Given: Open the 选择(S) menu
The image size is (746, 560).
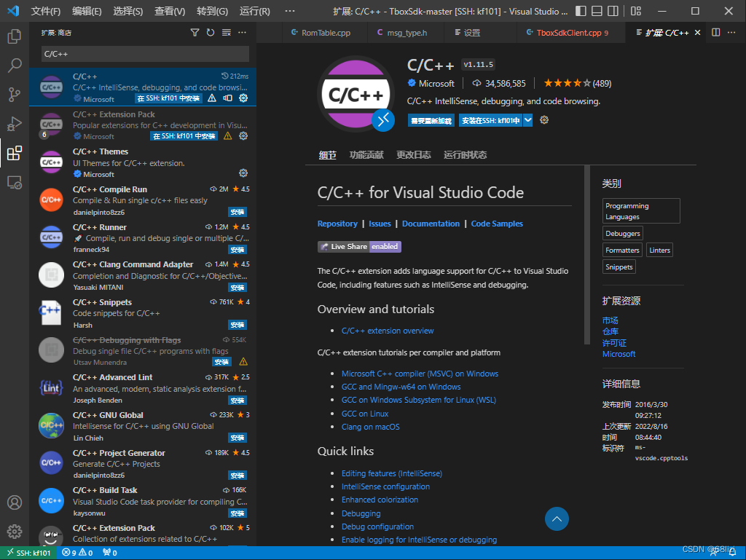Looking at the screenshot, I should (x=128, y=11).
